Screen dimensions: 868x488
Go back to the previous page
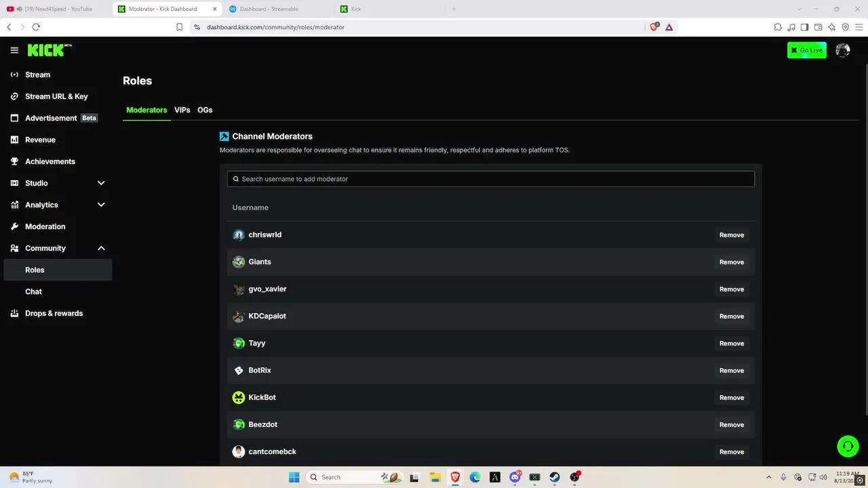[x=9, y=27]
